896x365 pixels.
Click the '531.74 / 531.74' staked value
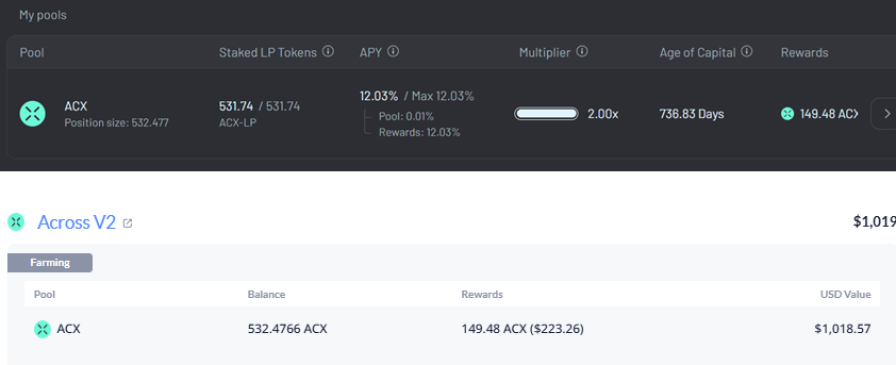click(259, 106)
